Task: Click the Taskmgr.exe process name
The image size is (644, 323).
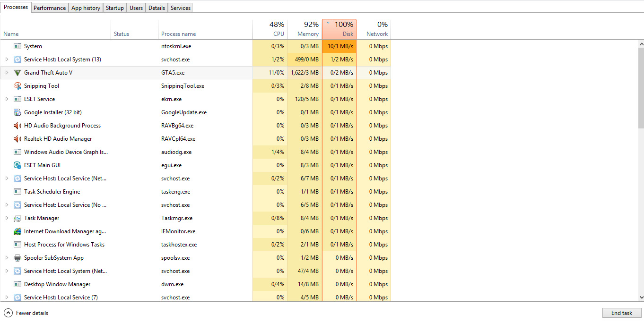Action: coord(177,218)
